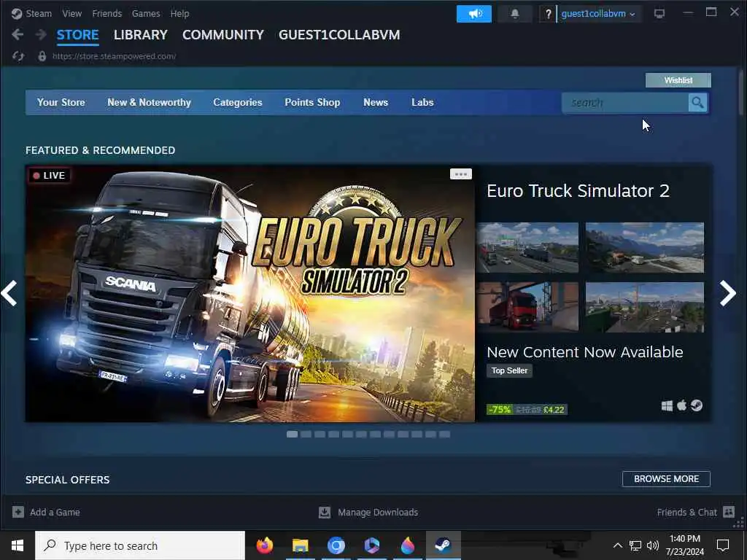This screenshot has height=560, width=747.
Task: Open the Labs link
Action: coord(422,102)
